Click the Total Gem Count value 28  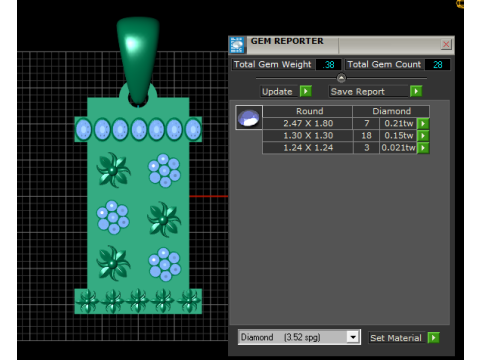(437, 65)
